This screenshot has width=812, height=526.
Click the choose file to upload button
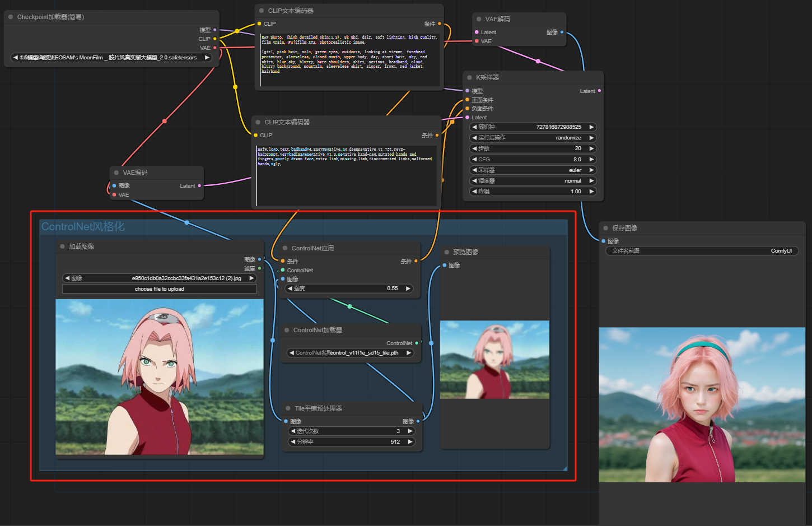coord(160,289)
